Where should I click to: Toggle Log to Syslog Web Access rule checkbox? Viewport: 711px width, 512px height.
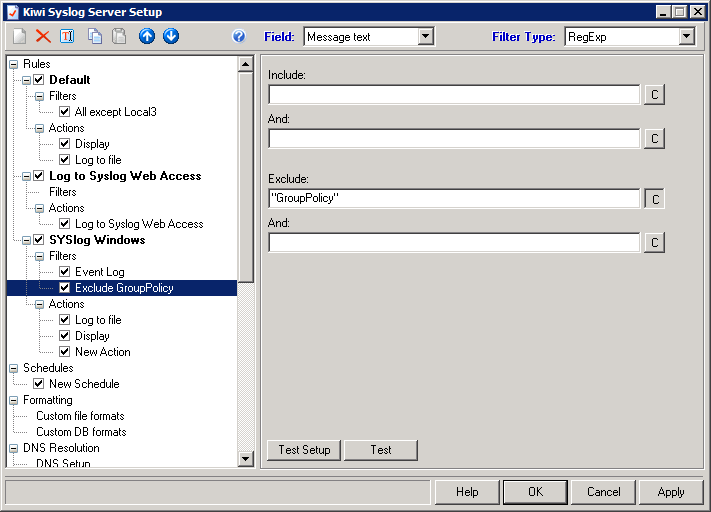[x=39, y=176]
